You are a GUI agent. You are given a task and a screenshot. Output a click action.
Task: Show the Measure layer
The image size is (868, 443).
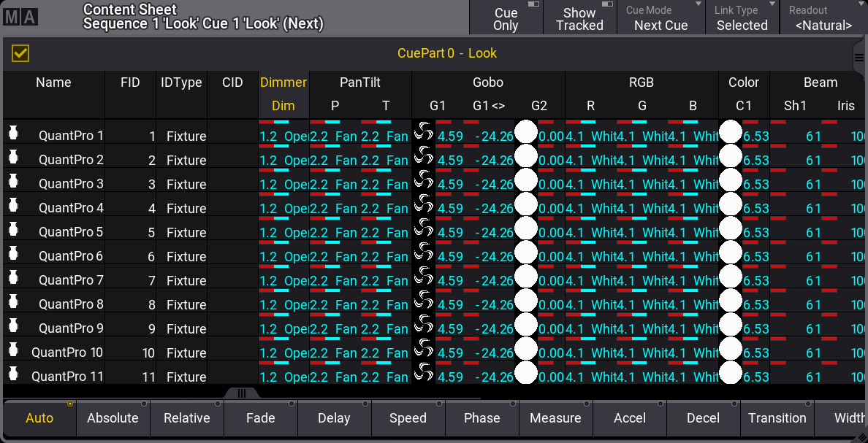[556, 418]
